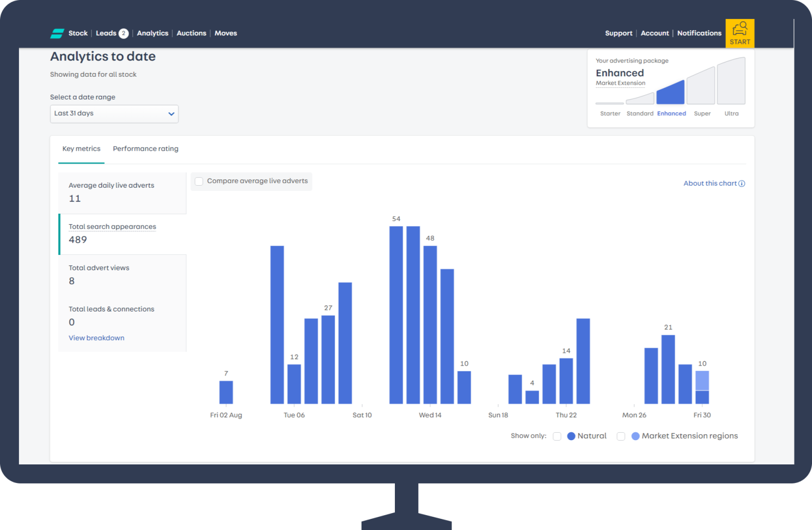Tick the Market Extension regions checkbox
The width and height of the screenshot is (812, 530).
point(621,436)
